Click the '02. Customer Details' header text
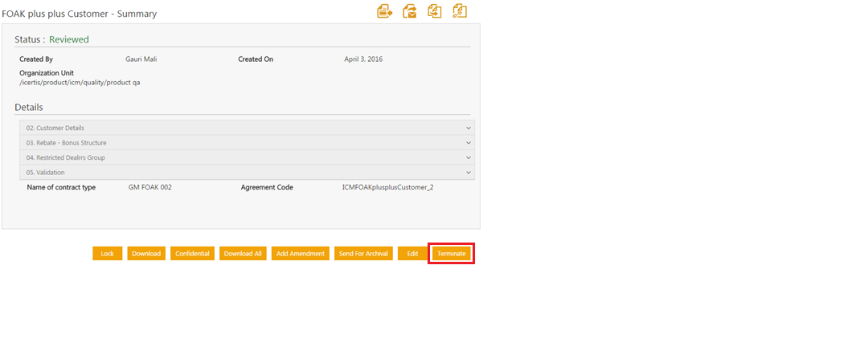868x359 pixels. [x=55, y=128]
